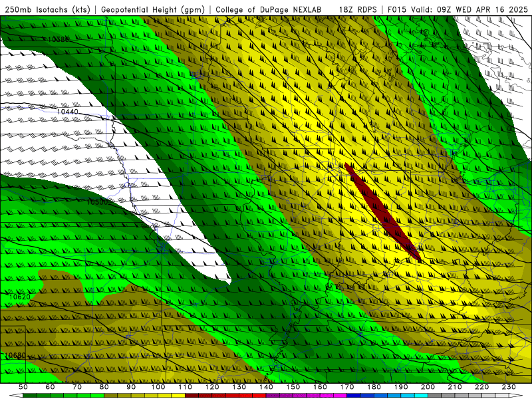Click the 100 value on the color scale
Screen dimensions: 532x399
[158, 387]
